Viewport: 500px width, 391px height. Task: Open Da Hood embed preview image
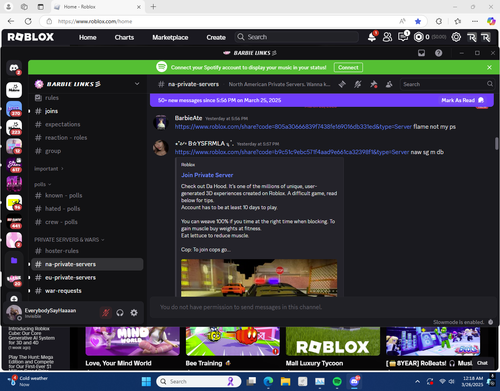click(x=259, y=278)
